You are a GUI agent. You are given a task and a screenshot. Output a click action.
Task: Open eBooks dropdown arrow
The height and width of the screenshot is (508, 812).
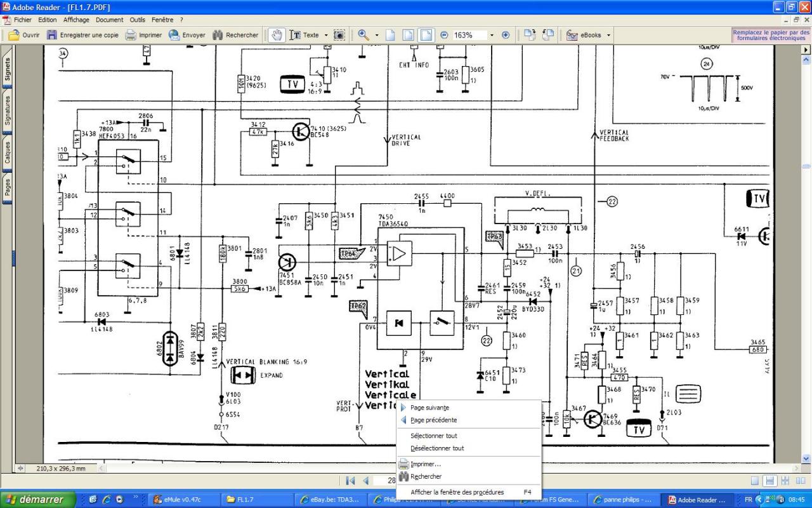(x=608, y=35)
